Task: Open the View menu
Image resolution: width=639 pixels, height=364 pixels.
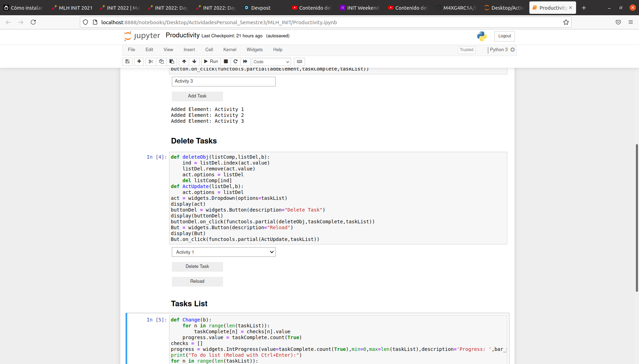Action: coord(168,50)
